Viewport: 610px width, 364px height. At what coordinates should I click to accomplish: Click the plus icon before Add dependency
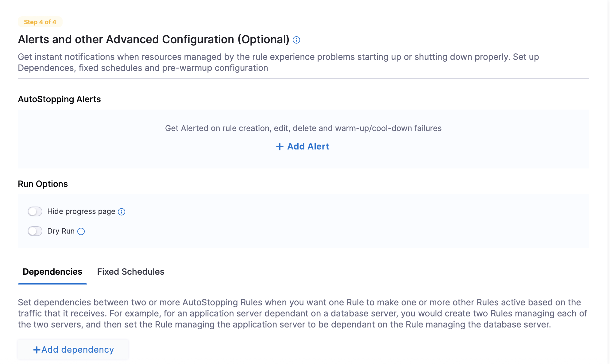37,350
